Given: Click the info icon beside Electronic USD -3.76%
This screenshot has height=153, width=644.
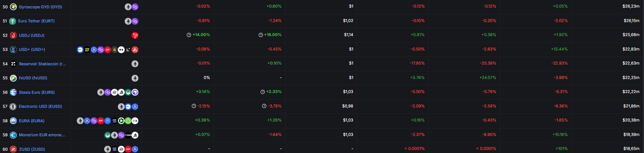Looking at the screenshot, I should tap(264, 106).
